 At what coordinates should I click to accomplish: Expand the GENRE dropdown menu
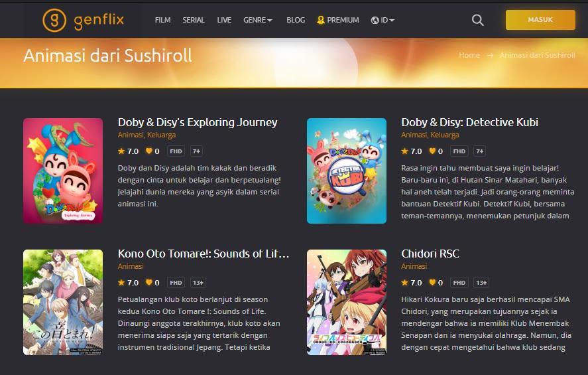(x=258, y=21)
